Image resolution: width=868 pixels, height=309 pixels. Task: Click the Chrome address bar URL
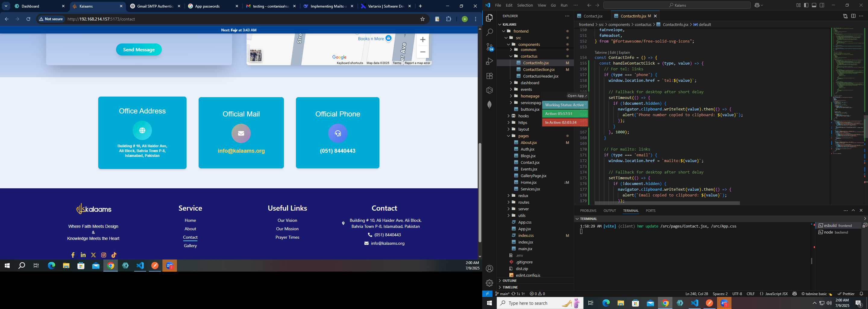click(101, 19)
